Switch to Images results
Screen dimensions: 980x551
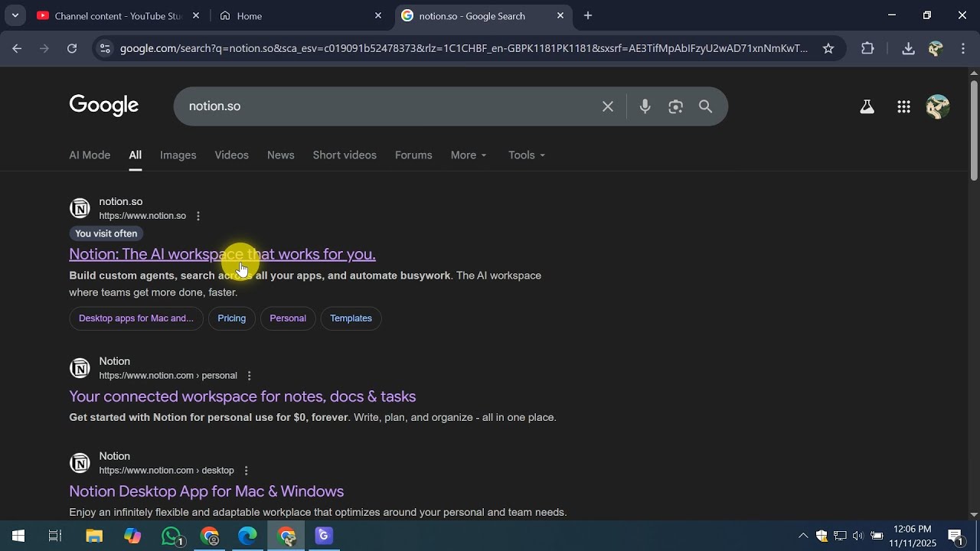pyautogui.click(x=178, y=155)
